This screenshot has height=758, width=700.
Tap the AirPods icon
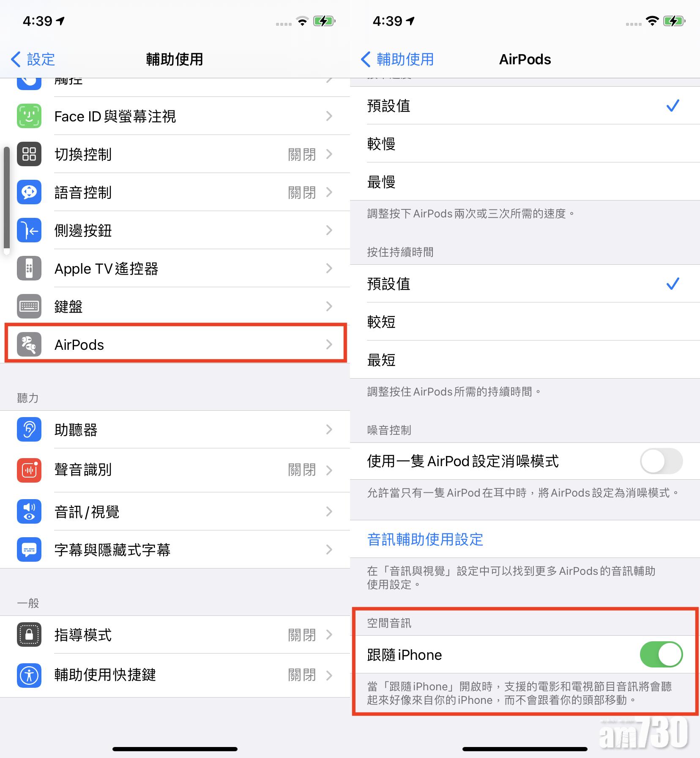(x=29, y=344)
